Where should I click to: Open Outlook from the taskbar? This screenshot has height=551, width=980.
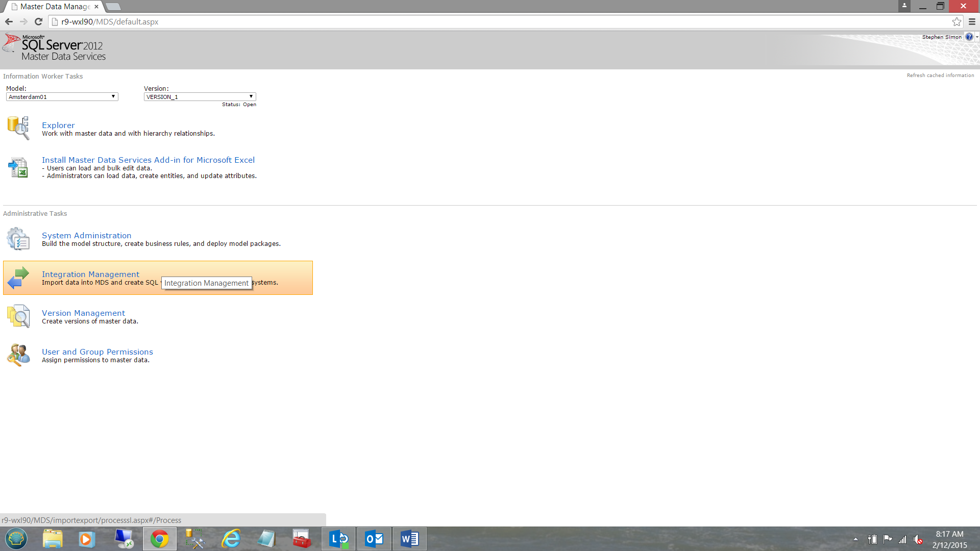[x=374, y=539]
